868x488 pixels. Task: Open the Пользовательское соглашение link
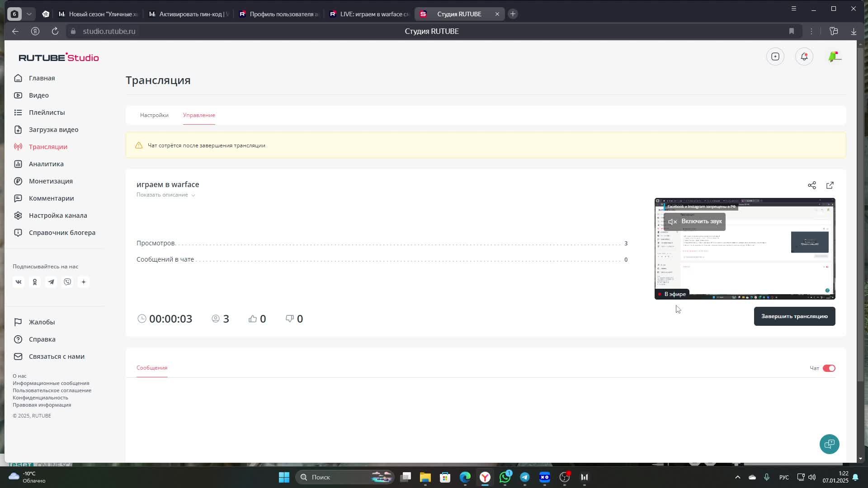[52, 390]
